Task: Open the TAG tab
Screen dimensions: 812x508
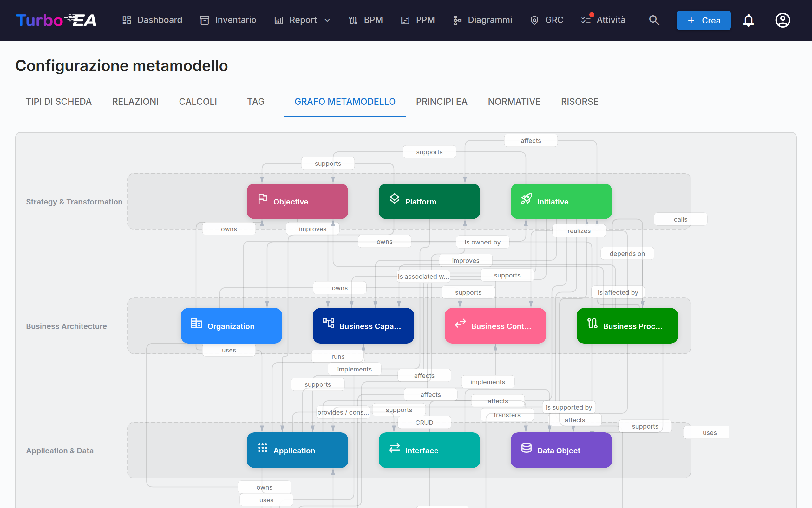Action: (x=256, y=102)
